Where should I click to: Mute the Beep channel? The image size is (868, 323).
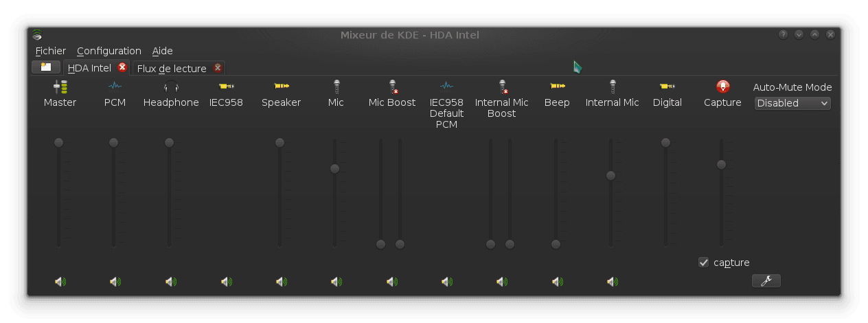coord(558,282)
